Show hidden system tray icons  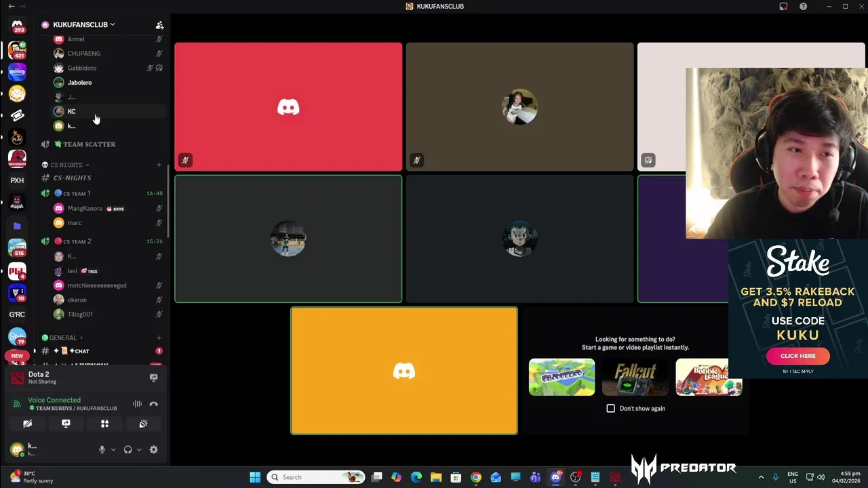click(761, 477)
